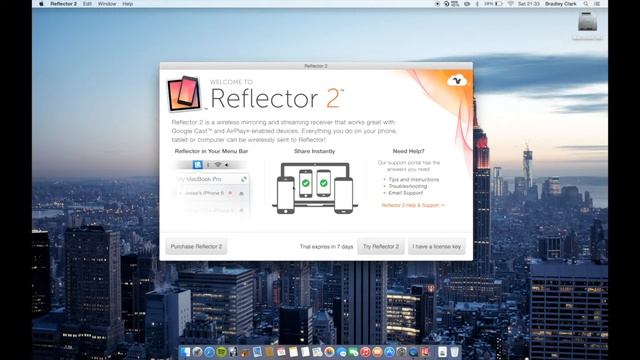The width and height of the screenshot is (640, 360).
Task: Click the Reflector 2 app logo in welcome window
Action: [x=184, y=93]
